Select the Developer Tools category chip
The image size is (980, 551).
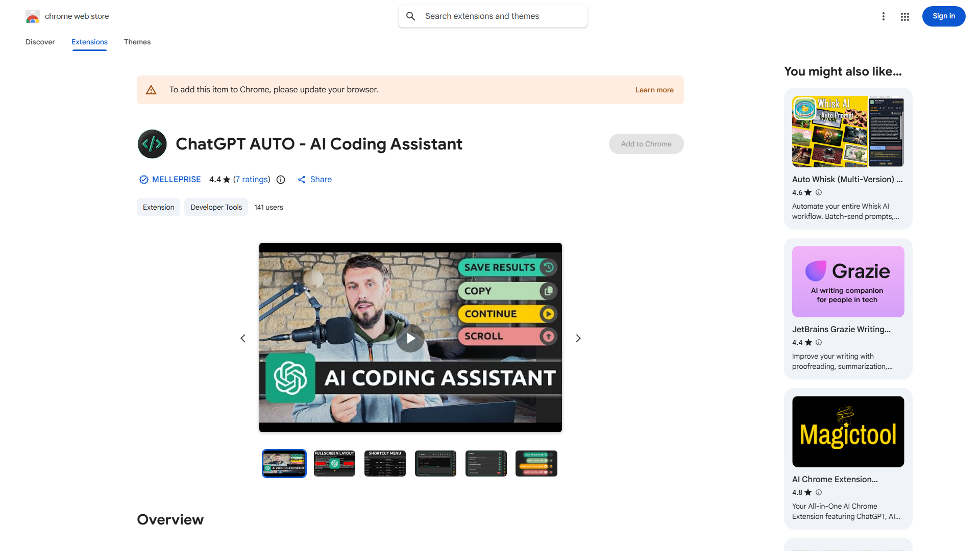tap(216, 207)
